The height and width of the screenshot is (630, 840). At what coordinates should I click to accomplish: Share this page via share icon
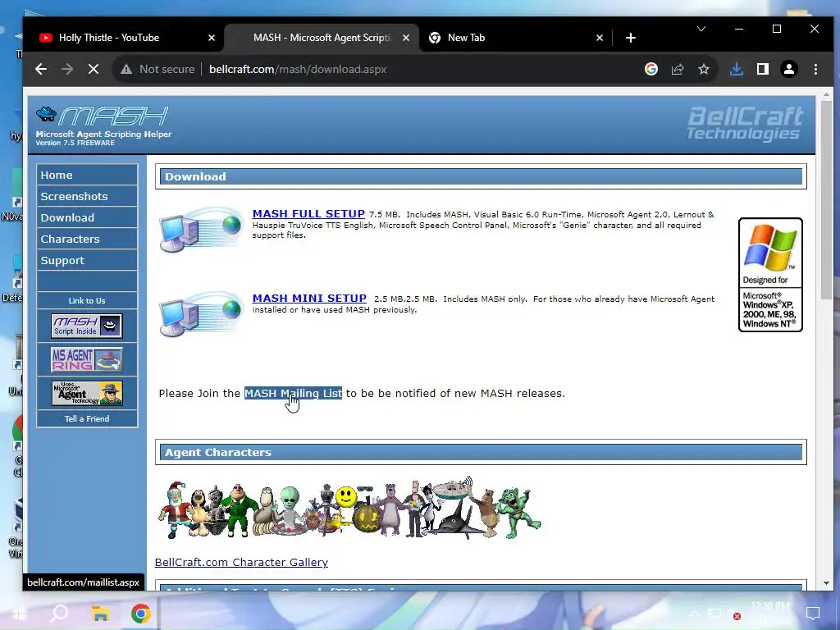[678, 69]
